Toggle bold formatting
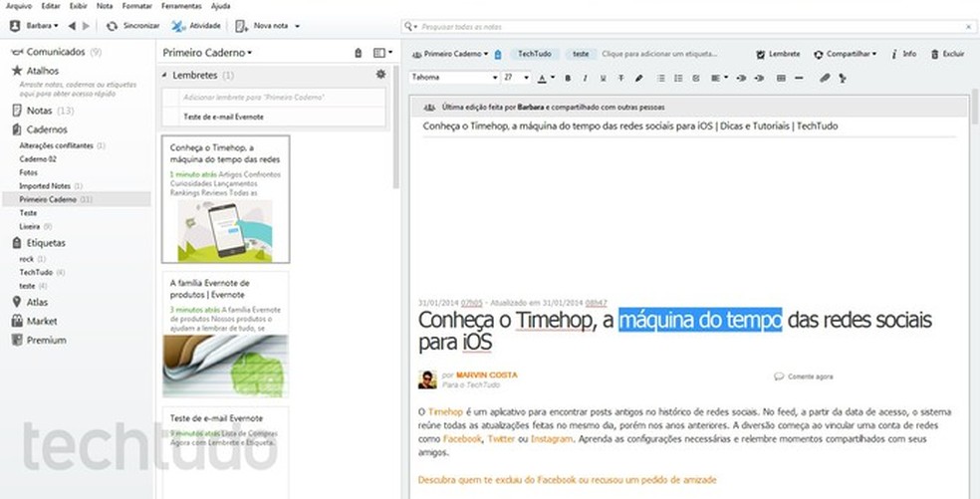Image resolution: width=980 pixels, height=499 pixels. pos(568,78)
